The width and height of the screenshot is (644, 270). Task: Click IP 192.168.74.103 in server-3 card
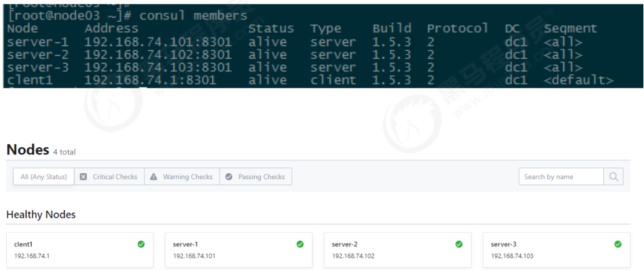[512, 256]
